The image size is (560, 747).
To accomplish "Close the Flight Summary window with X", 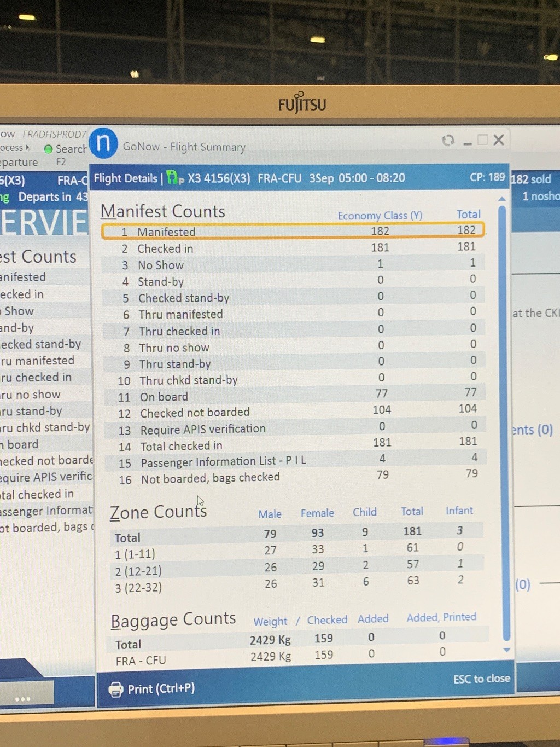I will (499, 140).
